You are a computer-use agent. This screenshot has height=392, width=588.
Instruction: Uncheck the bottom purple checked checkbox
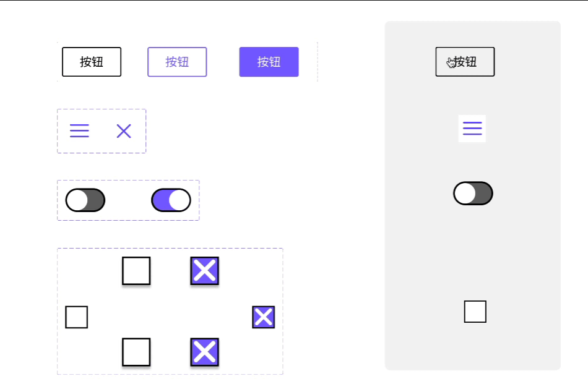(205, 352)
